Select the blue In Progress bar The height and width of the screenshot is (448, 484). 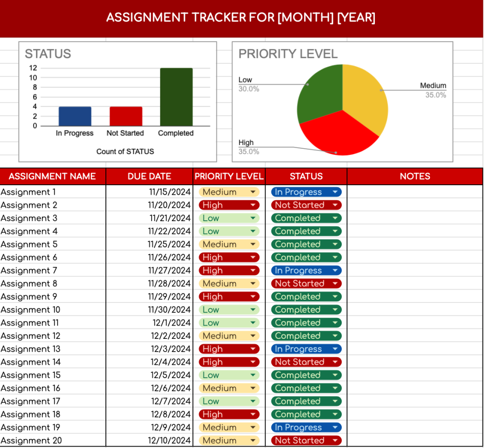(75, 116)
